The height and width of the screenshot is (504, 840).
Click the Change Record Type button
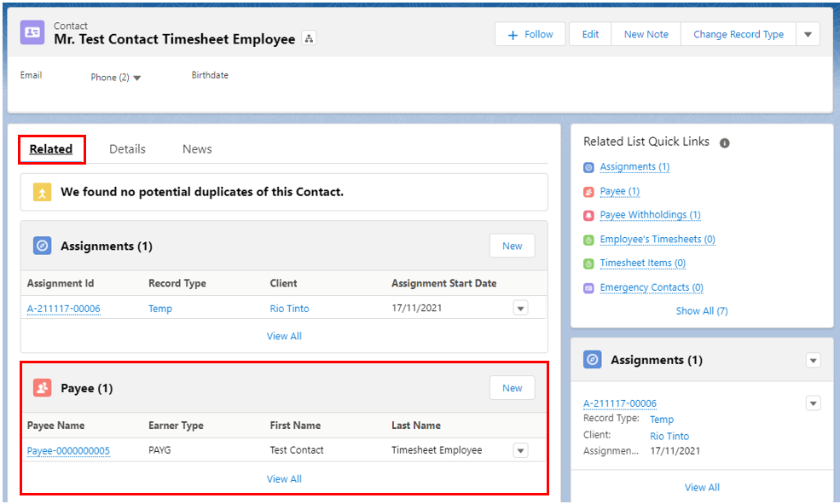tap(739, 34)
